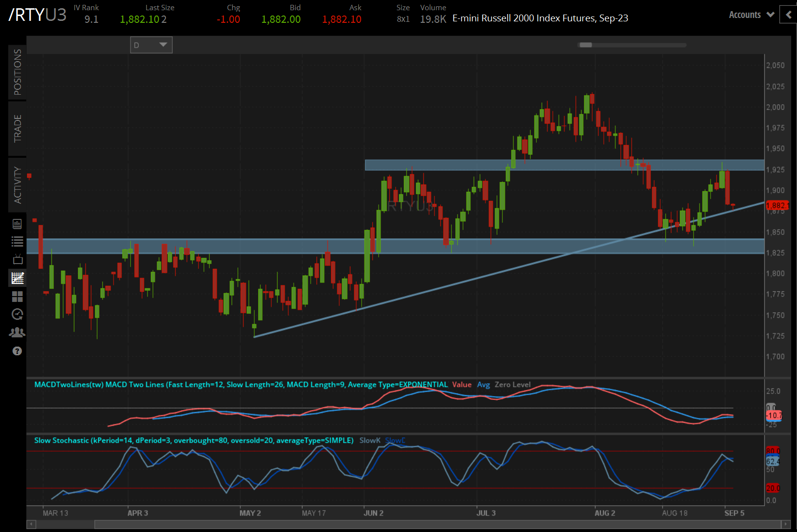
Task: Open the journal panel icon
Action: 17,224
